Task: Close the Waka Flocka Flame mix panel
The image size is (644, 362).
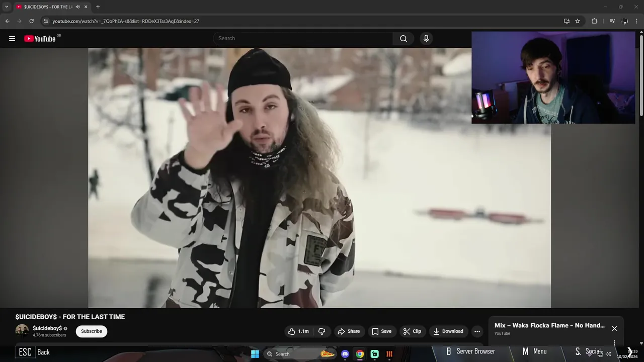Action: 614,328
